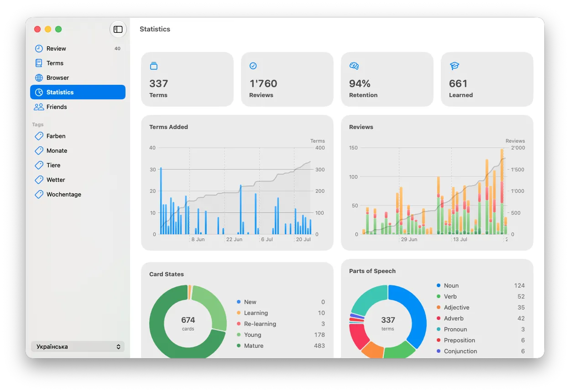Click the Parts of Speech heading
Screen dimensions: 570x392
[x=372, y=271]
